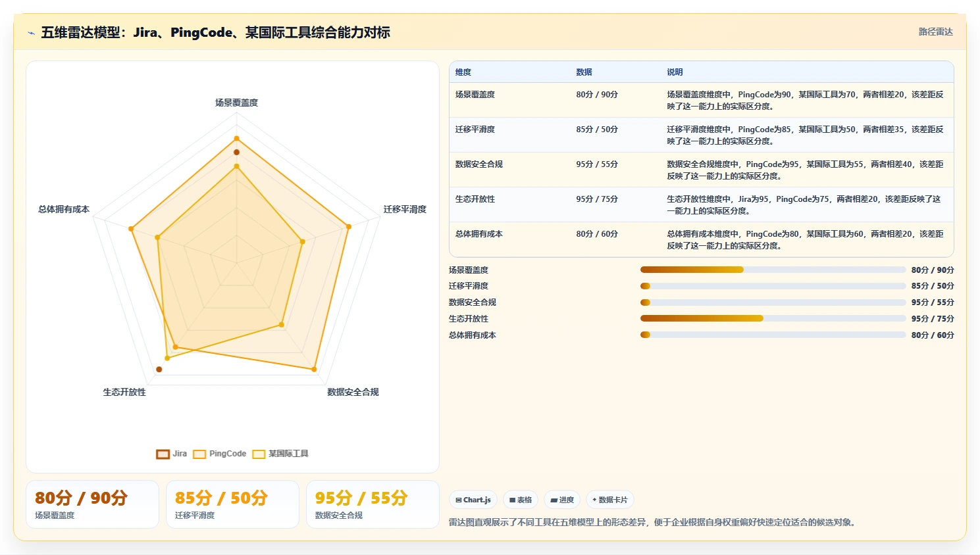Click the 路径雷达 tag in the header
The height and width of the screenshot is (555, 980).
pyautogui.click(x=936, y=32)
